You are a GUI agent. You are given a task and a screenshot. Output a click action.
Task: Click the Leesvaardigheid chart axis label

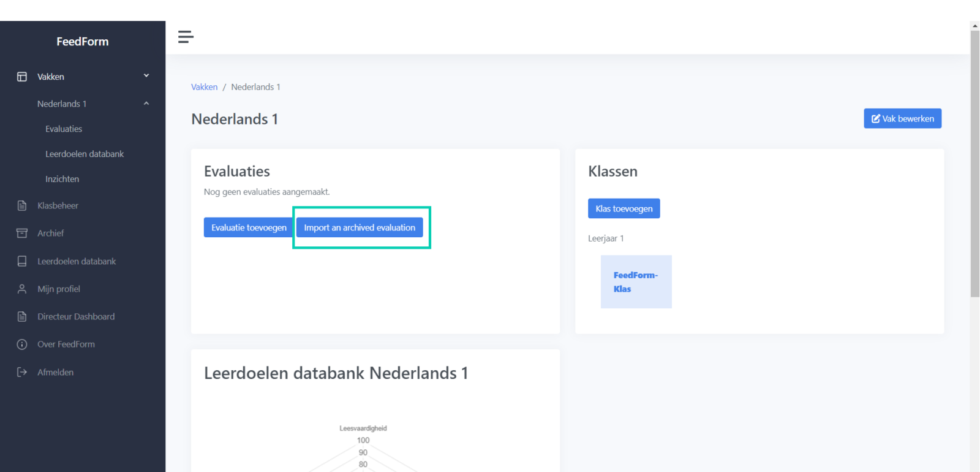pos(363,428)
